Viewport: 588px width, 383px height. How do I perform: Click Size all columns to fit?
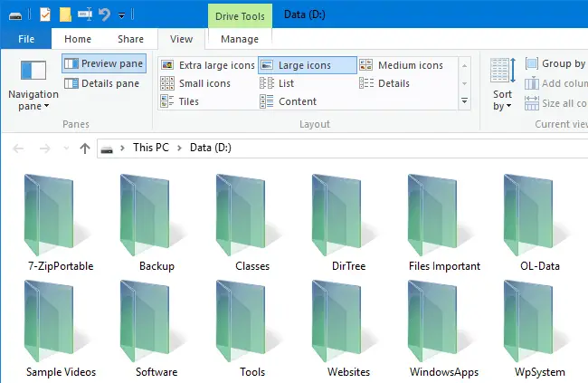555,103
